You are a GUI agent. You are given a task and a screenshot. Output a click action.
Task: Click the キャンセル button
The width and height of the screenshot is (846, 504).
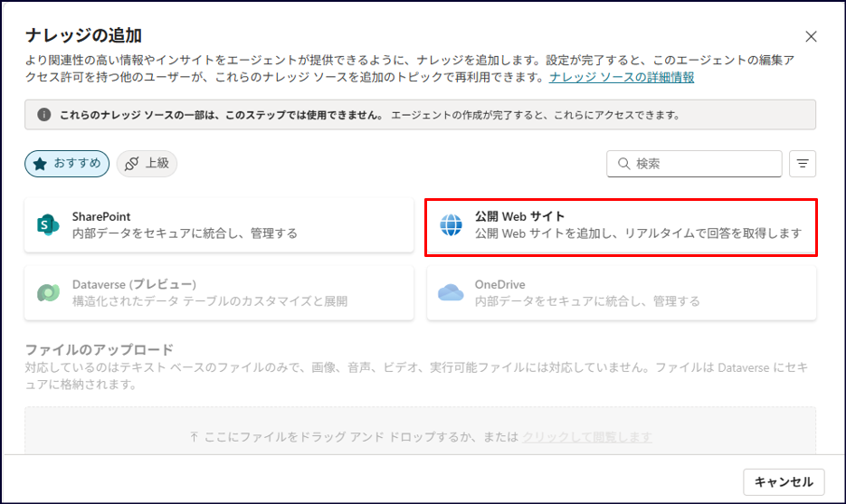point(784,482)
